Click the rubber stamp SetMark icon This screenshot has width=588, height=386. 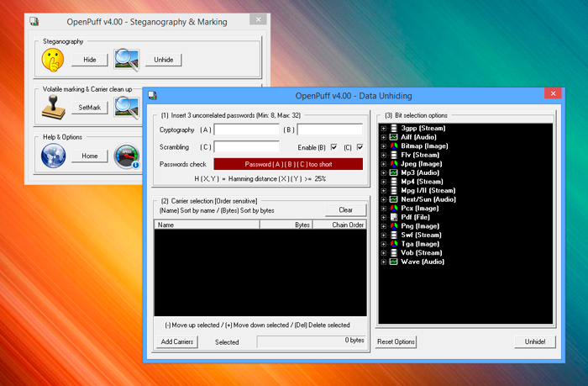pos(53,108)
